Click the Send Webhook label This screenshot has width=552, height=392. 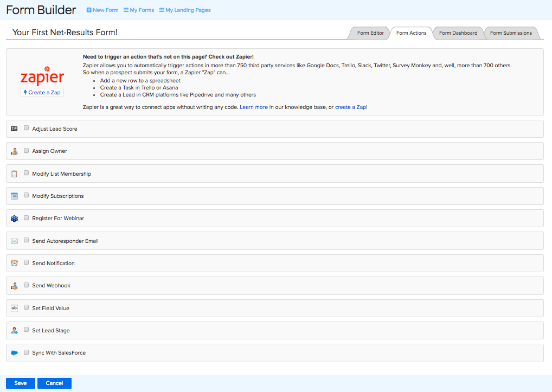pyautogui.click(x=52, y=286)
